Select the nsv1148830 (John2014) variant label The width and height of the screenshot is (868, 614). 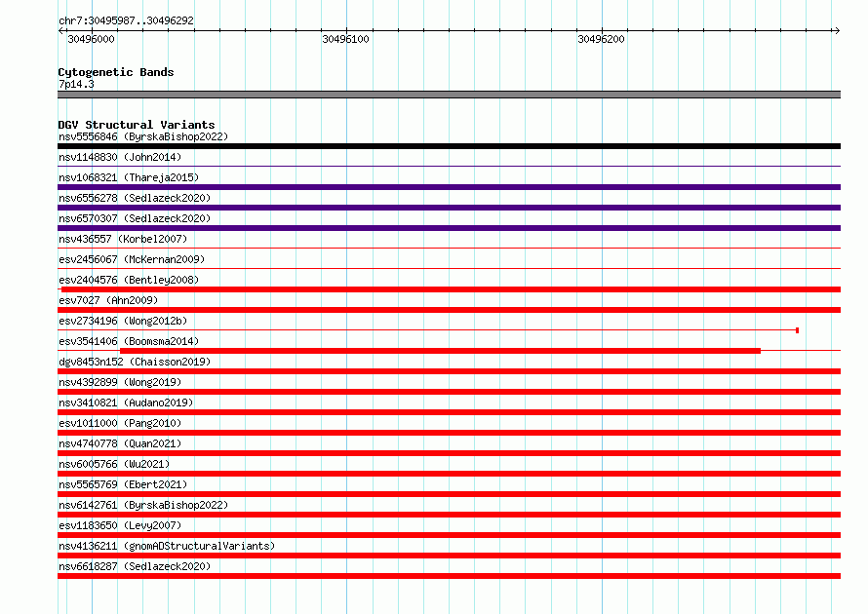click(x=120, y=157)
